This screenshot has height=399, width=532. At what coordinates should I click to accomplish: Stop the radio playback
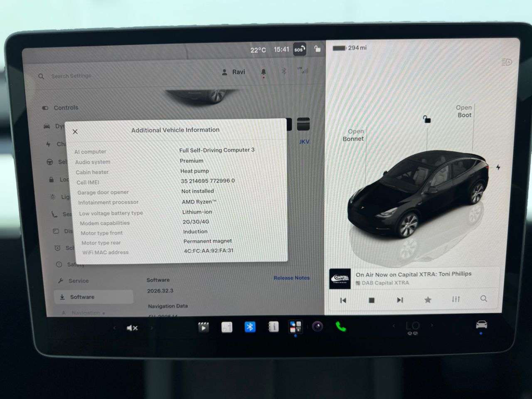[372, 300]
